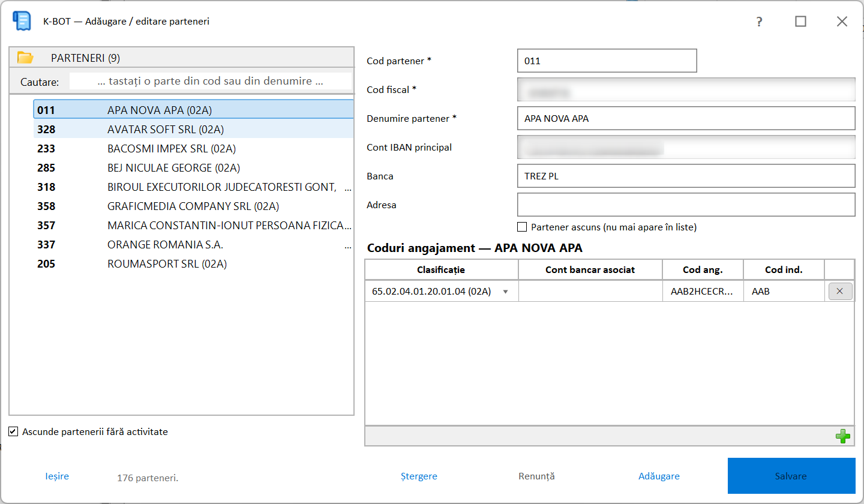
Task: Click the Cod partener field
Action: point(607,61)
